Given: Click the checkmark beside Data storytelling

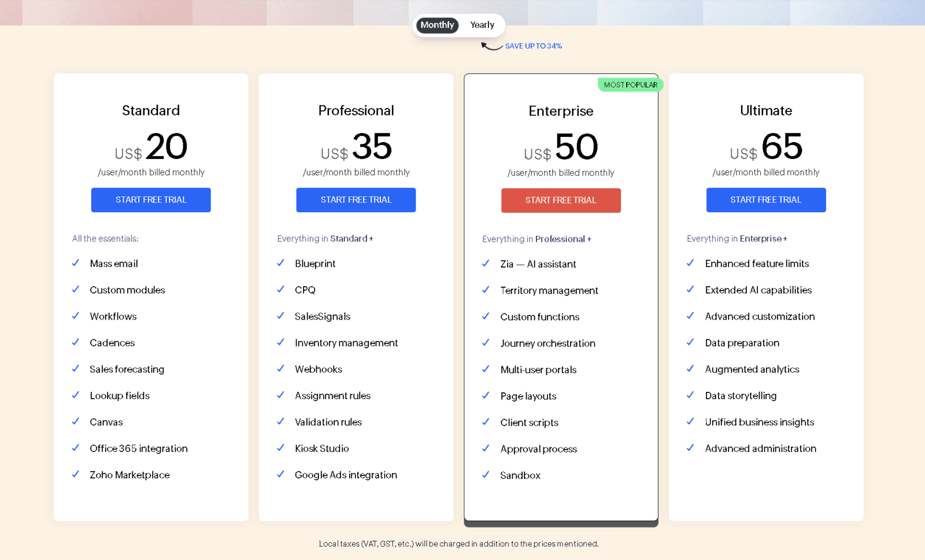Looking at the screenshot, I should pos(691,395).
